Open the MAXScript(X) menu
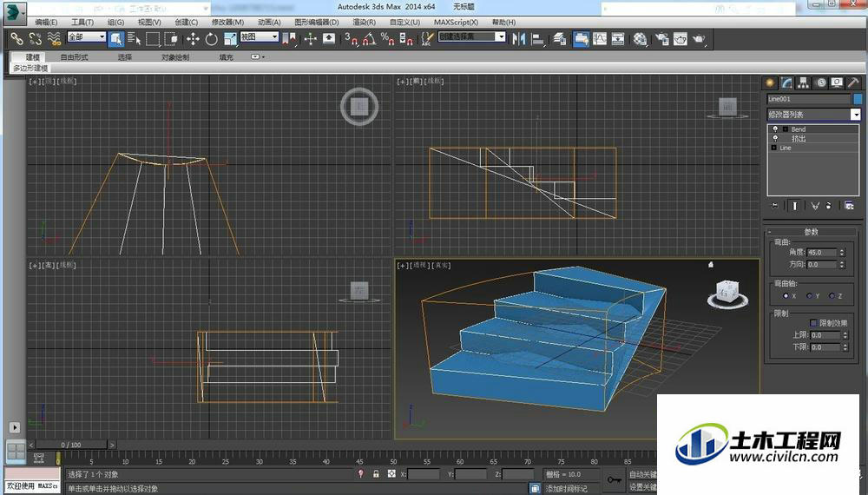Viewport: 868px width, 495px height. 456,23
